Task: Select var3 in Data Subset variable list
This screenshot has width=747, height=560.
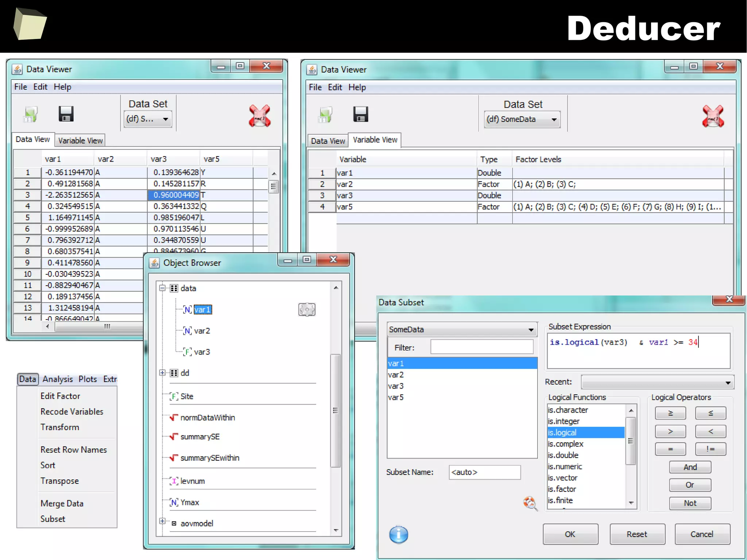Action: point(462,386)
